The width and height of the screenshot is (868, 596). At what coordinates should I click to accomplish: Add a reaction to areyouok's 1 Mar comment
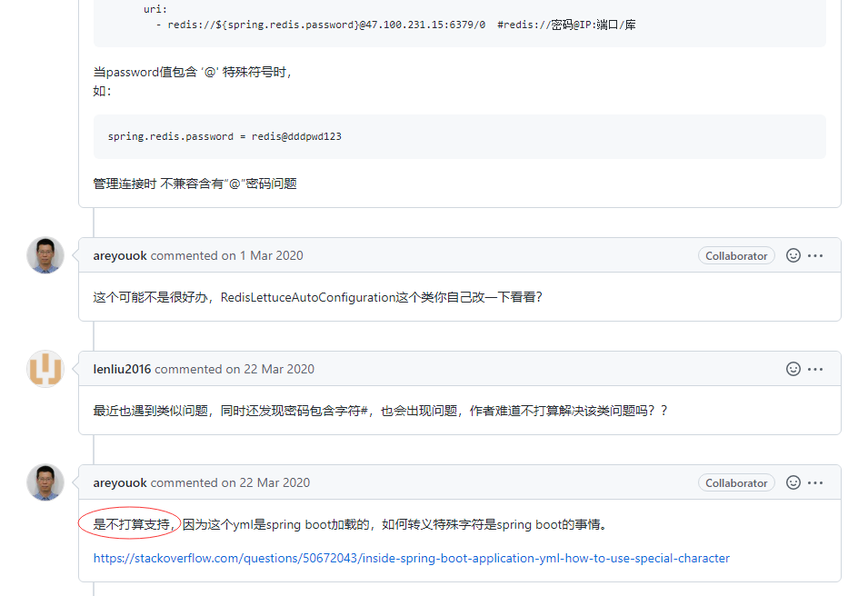point(792,255)
